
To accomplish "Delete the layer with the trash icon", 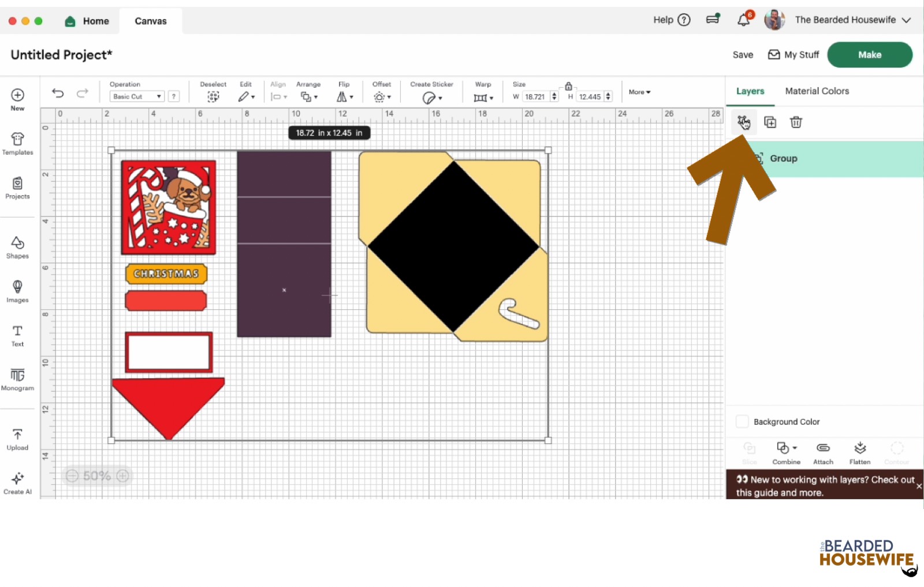I will pos(796,122).
